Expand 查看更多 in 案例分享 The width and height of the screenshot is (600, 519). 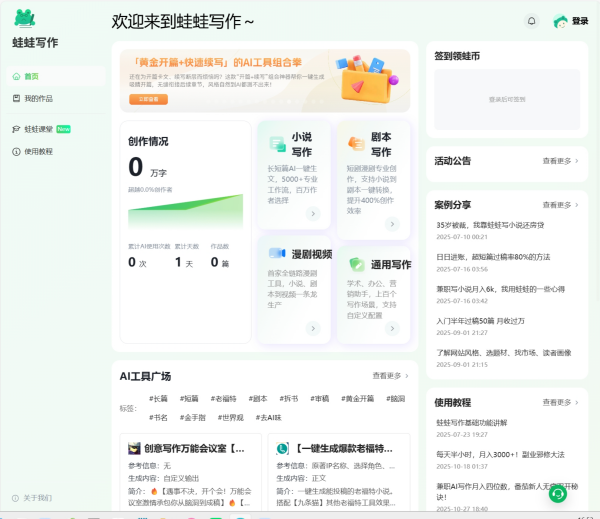point(560,205)
